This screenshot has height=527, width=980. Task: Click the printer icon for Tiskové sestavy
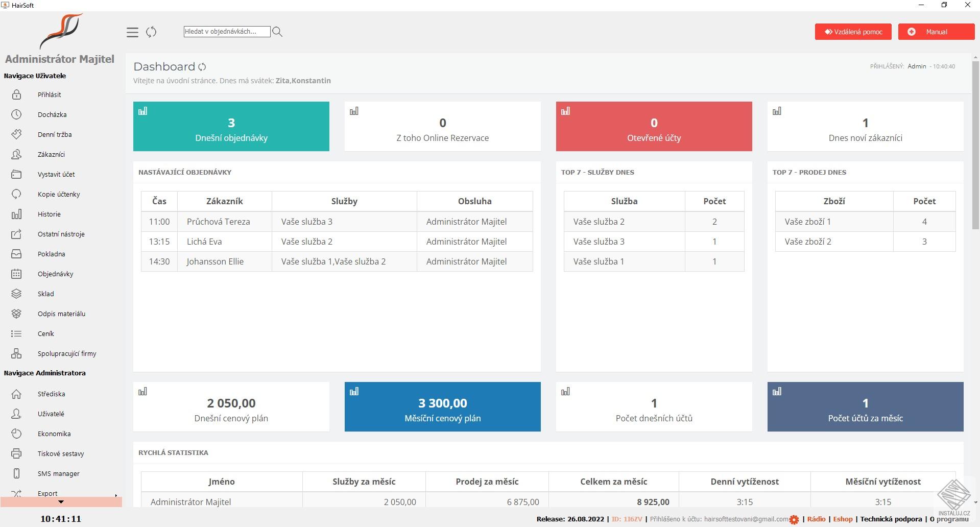coord(16,453)
